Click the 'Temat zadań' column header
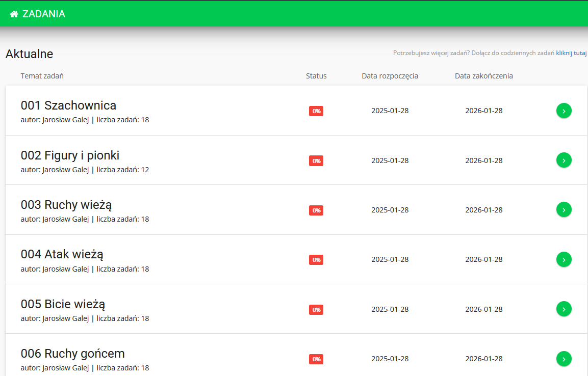The height and width of the screenshot is (376, 588). (42, 76)
